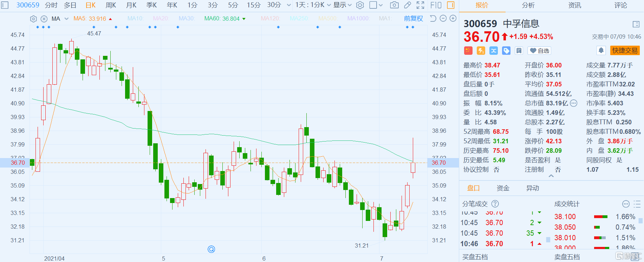The image size is (644, 262).
Task: Switch to 月K monthly chart
Action: (x=131, y=5)
